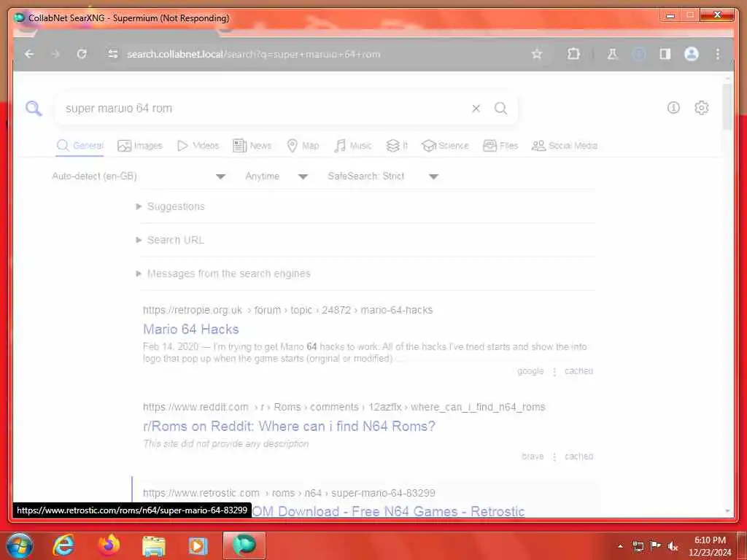Open the Extensions puzzle icon
The image size is (747, 560).
573,54
